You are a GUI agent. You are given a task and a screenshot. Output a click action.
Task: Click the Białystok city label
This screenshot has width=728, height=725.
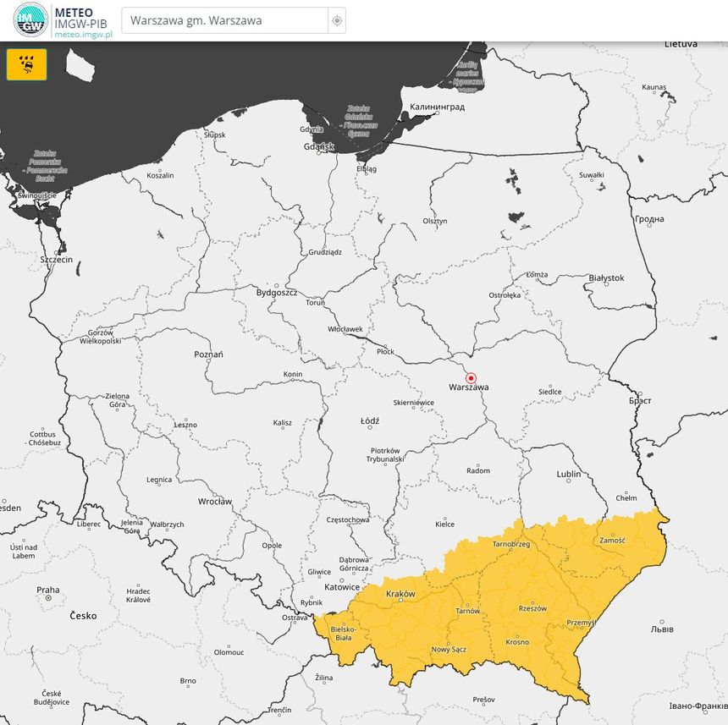(606, 277)
